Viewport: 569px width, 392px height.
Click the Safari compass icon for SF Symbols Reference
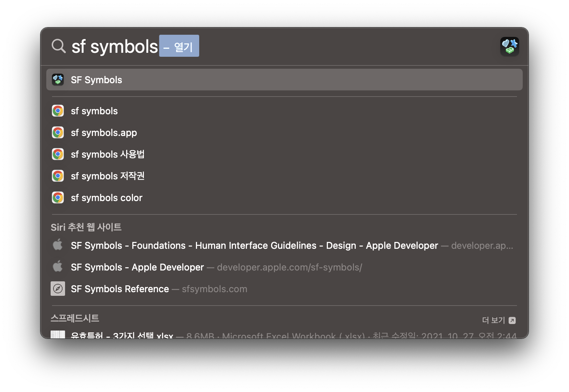pyautogui.click(x=58, y=289)
